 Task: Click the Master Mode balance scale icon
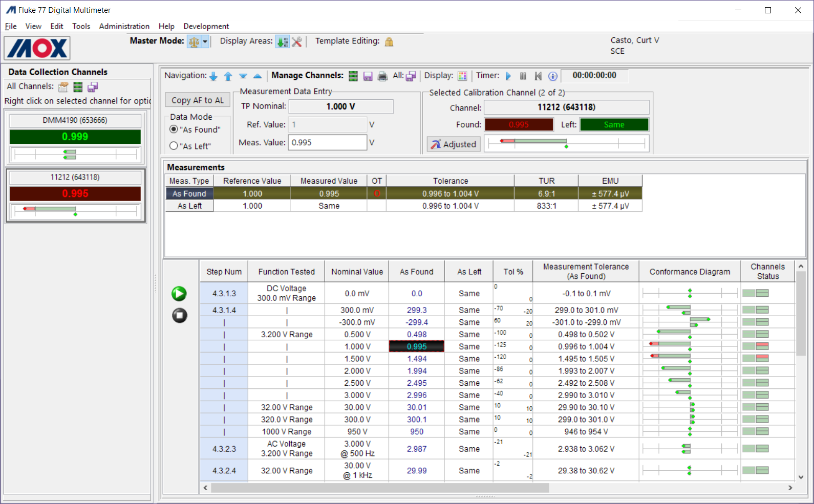click(x=194, y=42)
